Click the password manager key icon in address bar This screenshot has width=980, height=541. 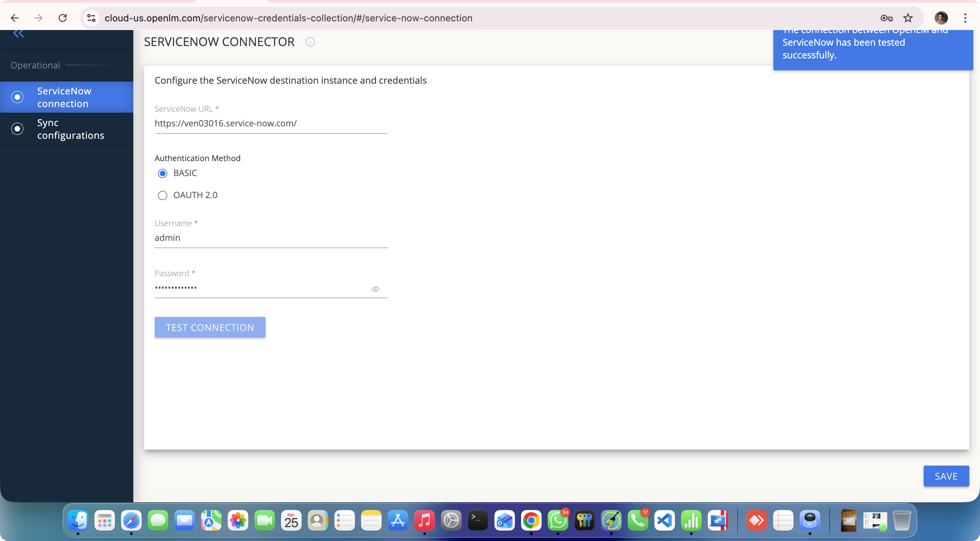click(x=886, y=18)
